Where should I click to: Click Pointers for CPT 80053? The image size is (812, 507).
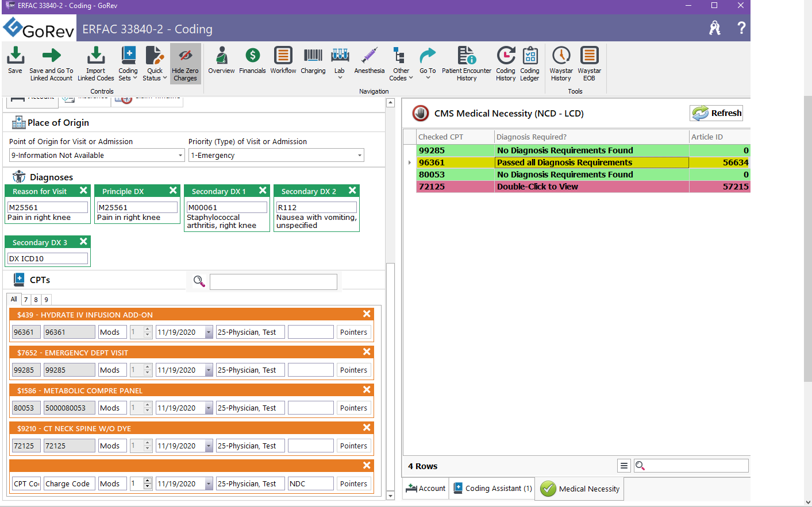coord(354,408)
